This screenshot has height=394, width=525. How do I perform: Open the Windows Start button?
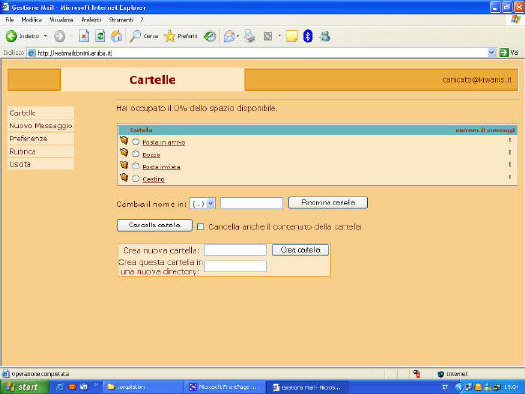[24, 387]
